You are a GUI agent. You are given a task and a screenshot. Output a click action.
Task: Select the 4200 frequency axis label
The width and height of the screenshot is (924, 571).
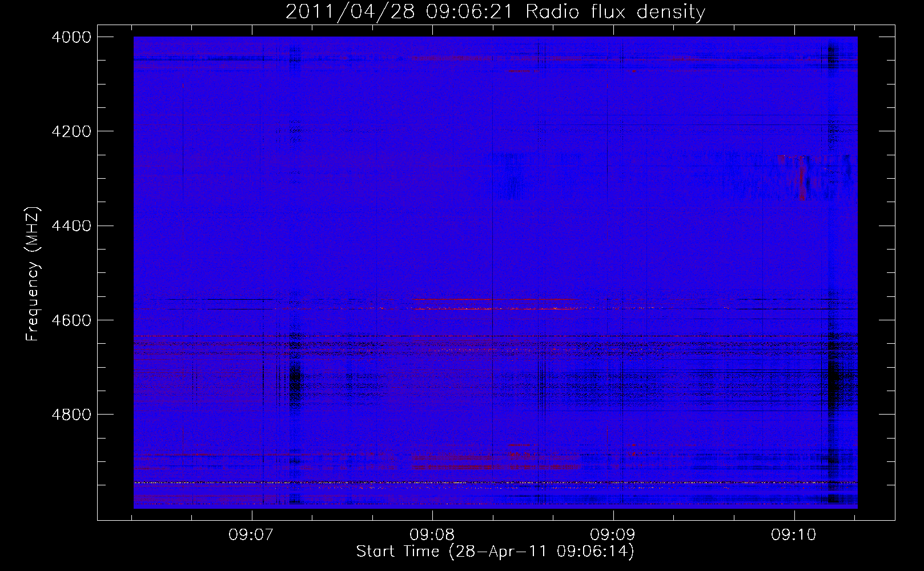(x=71, y=131)
